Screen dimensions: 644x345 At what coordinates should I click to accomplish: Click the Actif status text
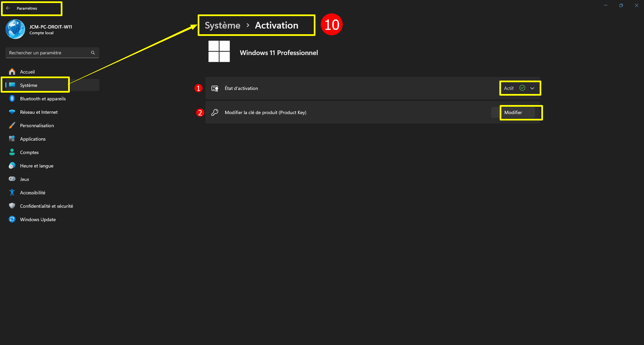[x=509, y=88]
